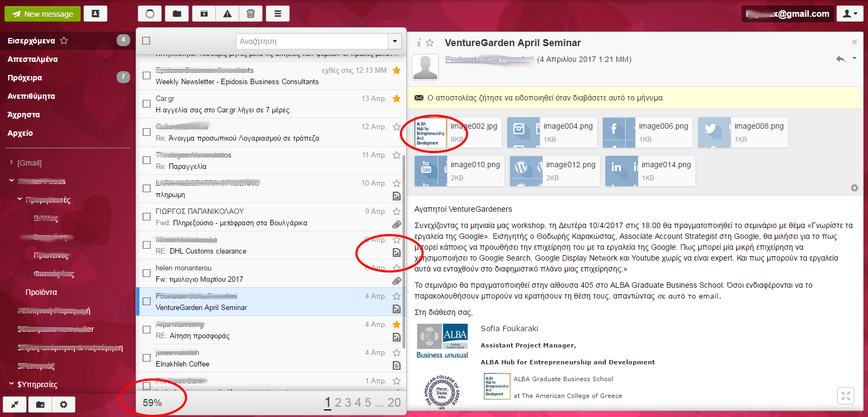Archive the selected message
This screenshot has height=417, width=868.
coord(204,14)
